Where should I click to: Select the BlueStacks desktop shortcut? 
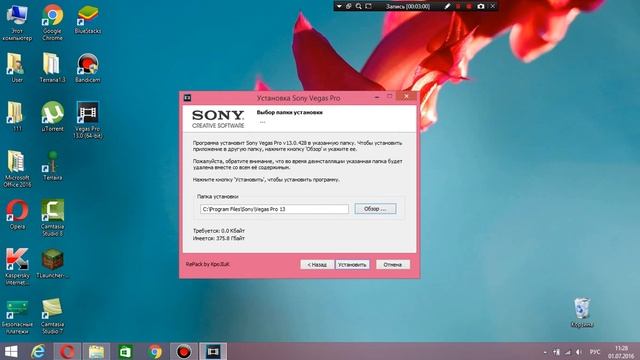pos(88,20)
